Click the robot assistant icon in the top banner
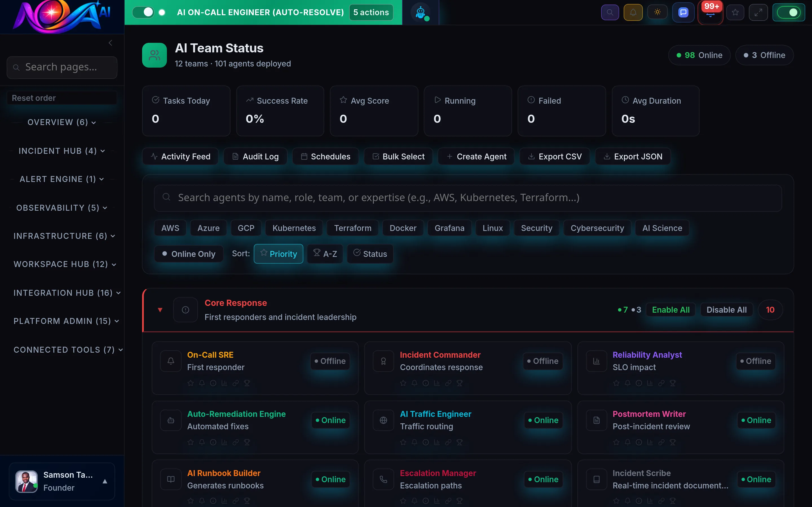812x507 pixels. 421,12
